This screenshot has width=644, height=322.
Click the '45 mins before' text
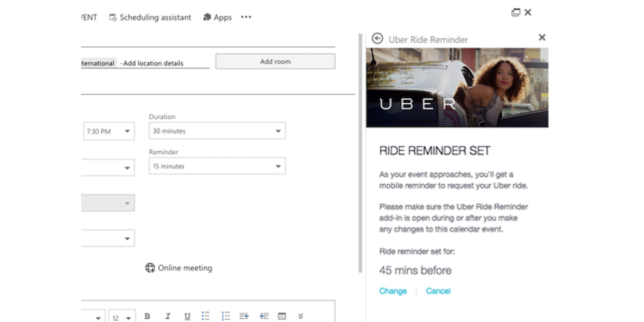coord(415,270)
